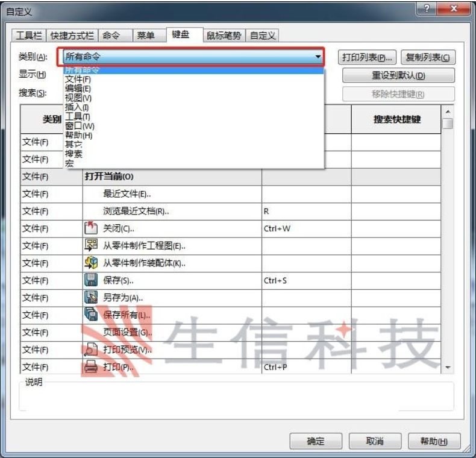Screen dimensions: 476x458
Task: Click the 复制列表(C) button
Action: (x=428, y=57)
